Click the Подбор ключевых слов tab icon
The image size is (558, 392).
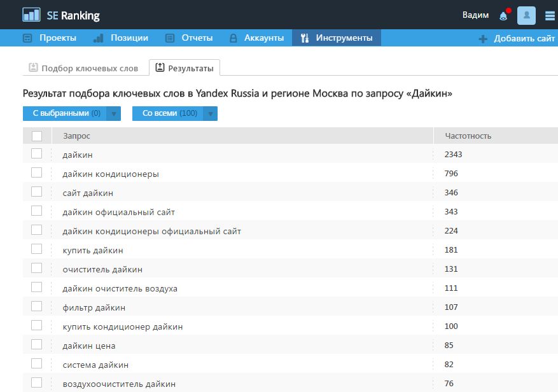coord(33,67)
